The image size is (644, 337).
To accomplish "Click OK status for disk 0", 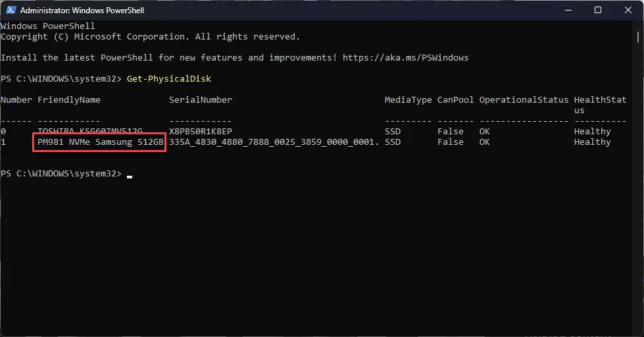I will point(485,132).
